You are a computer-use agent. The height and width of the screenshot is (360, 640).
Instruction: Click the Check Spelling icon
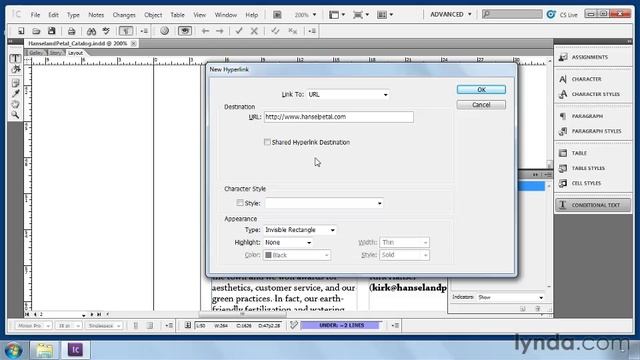[106, 31]
